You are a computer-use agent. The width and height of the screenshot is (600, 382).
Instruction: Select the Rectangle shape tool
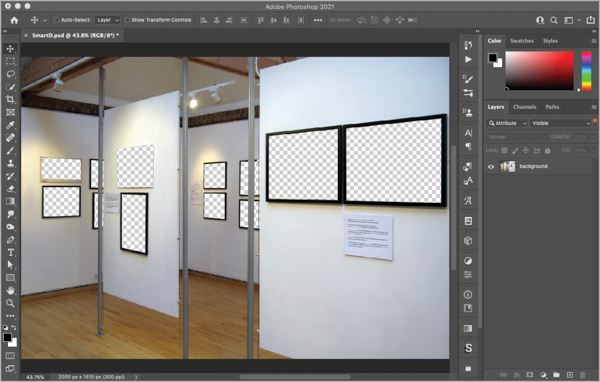pyautogui.click(x=10, y=278)
